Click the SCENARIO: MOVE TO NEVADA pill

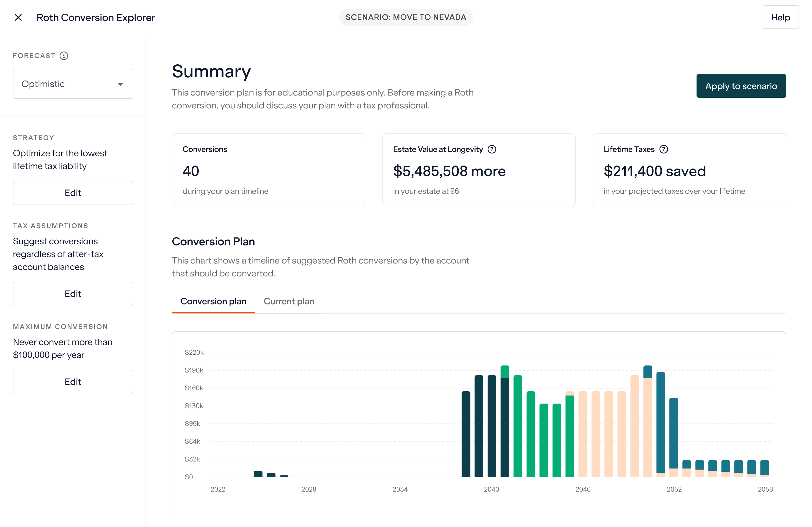(406, 17)
